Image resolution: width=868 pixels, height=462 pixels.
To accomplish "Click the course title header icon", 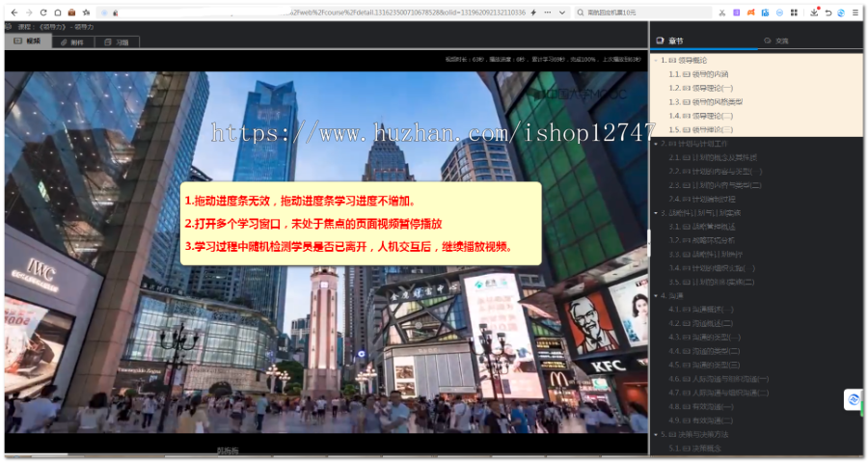I will [x=9, y=27].
